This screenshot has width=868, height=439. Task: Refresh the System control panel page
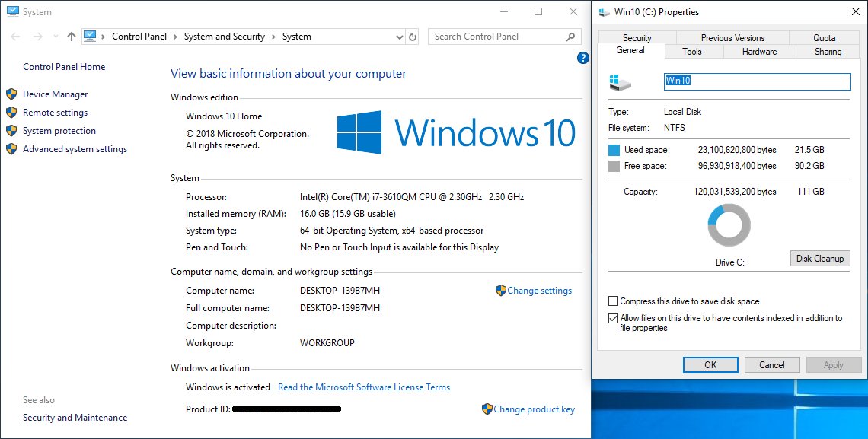[413, 37]
